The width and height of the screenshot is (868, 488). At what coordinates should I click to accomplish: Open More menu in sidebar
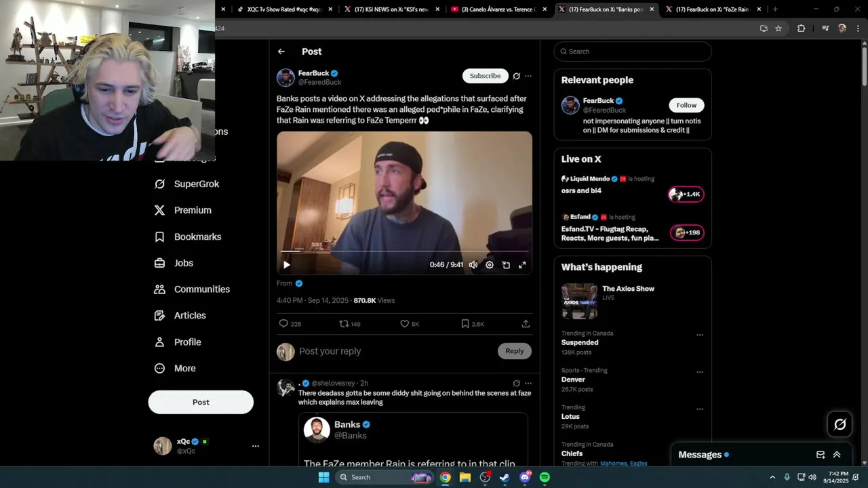click(175, 369)
